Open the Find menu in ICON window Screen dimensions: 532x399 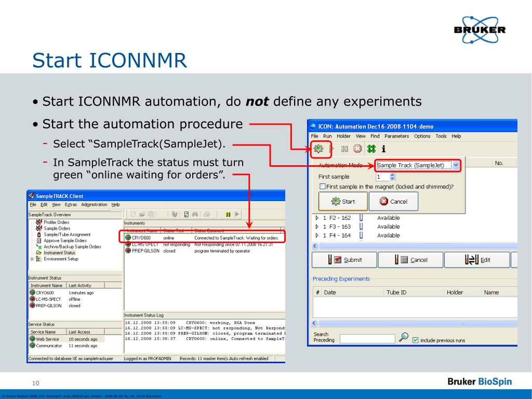click(x=375, y=136)
